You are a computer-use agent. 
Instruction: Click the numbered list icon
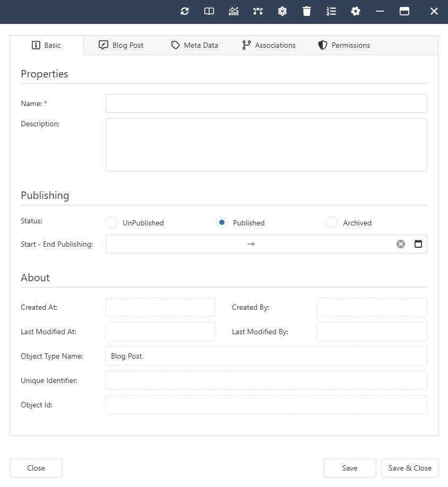pyautogui.click(x=331, y=11)
